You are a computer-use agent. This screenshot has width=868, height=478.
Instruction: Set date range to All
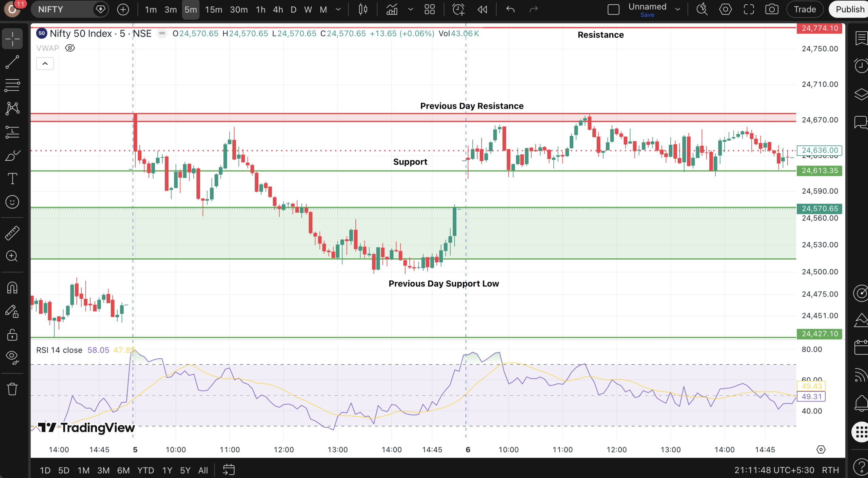pyautogui.click(x=203, y=470)
